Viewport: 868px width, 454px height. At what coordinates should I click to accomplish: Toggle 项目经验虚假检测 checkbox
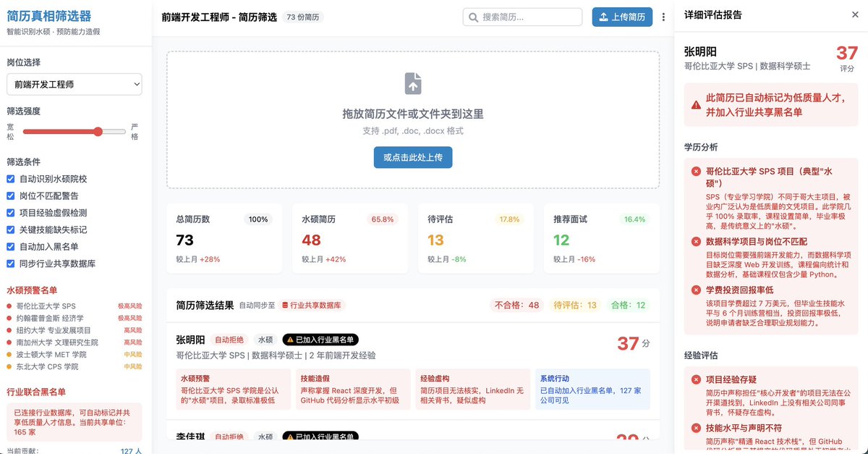tap(11, 213)
